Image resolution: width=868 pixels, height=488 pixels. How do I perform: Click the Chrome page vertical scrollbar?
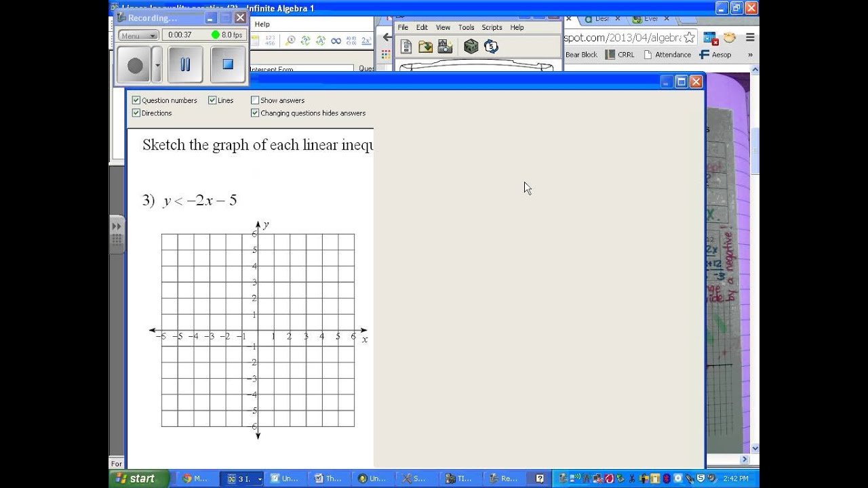[755, 151]
